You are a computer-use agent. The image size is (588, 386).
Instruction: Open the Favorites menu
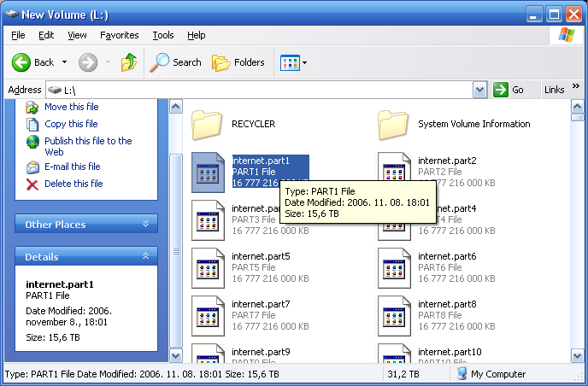pos(119,35)
